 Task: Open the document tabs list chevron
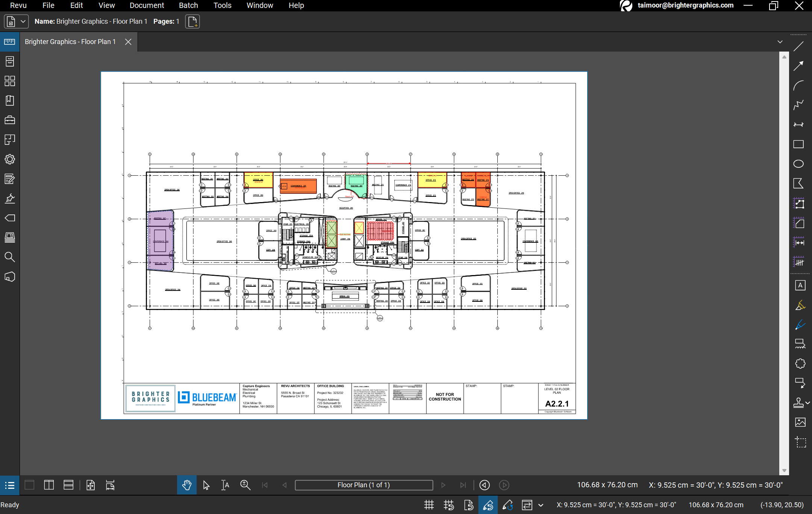[780, 42]
